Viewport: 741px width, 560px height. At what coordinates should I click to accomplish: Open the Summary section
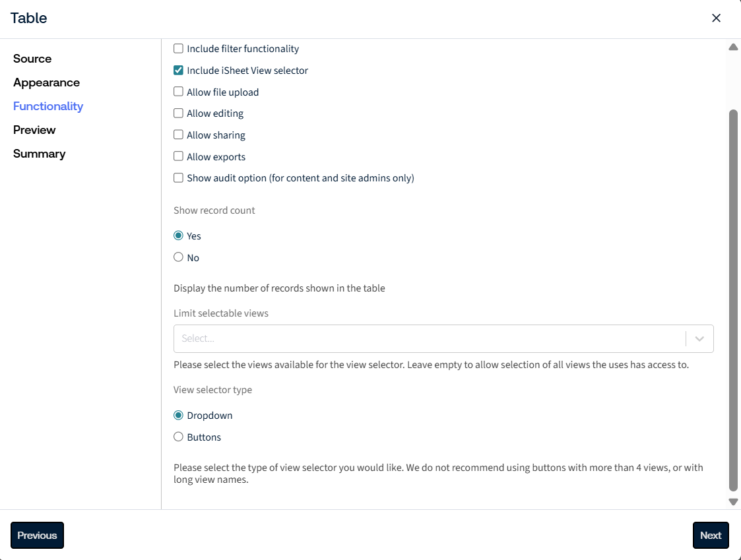click(x=39, y=154)
